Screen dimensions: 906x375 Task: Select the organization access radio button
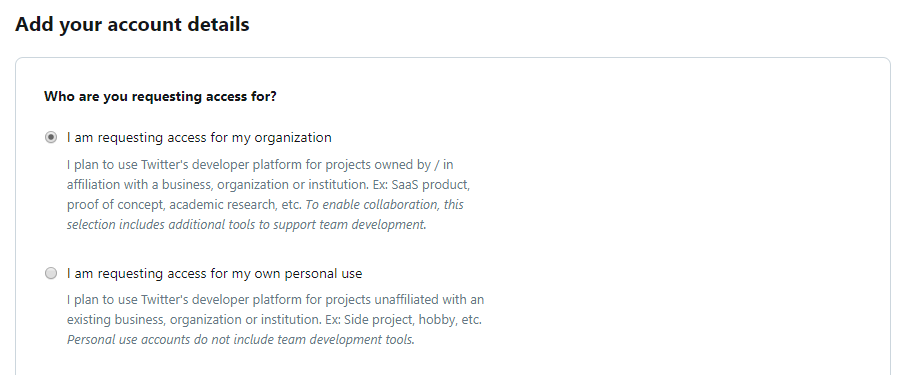pos(51,138)
